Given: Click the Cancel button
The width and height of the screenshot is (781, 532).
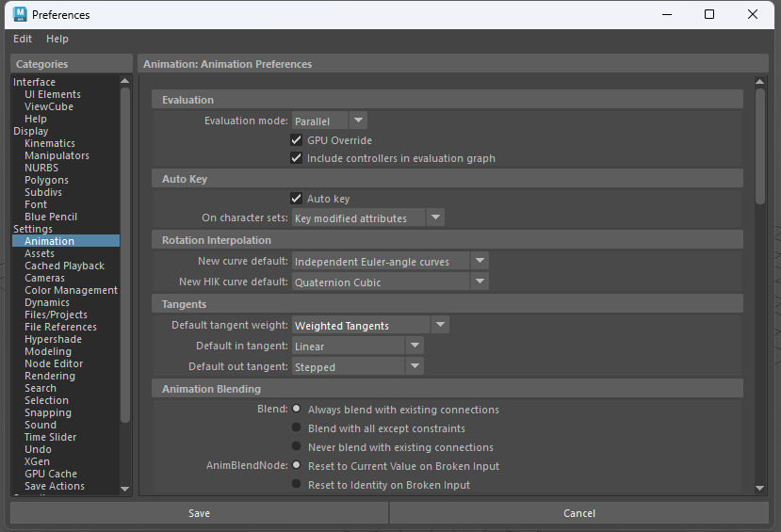Looking at the screenshot, I should pos(579,513).
